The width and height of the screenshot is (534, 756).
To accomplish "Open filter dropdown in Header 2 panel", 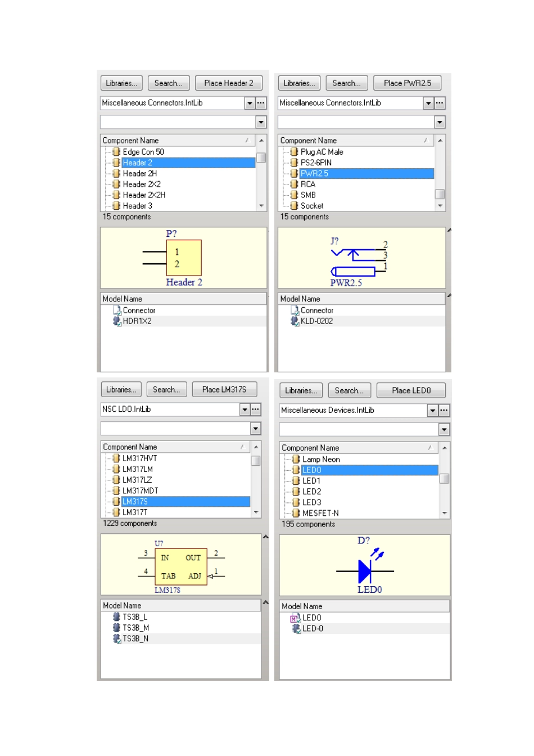I will pos(261,122).
